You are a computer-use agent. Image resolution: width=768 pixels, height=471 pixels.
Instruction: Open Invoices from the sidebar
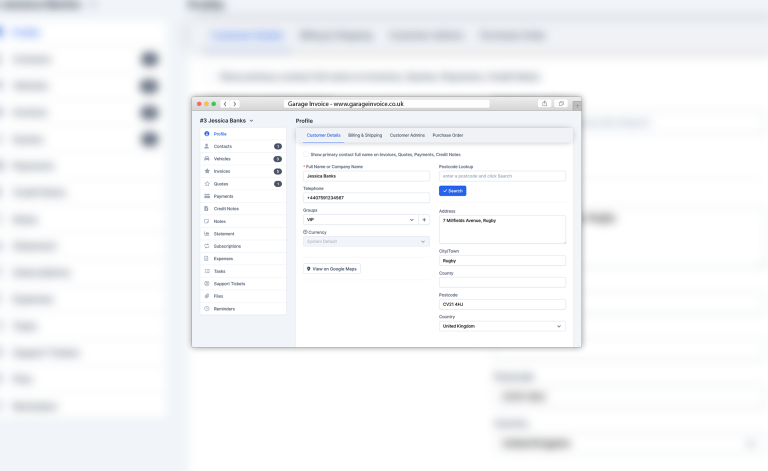[x=222, y=171]
